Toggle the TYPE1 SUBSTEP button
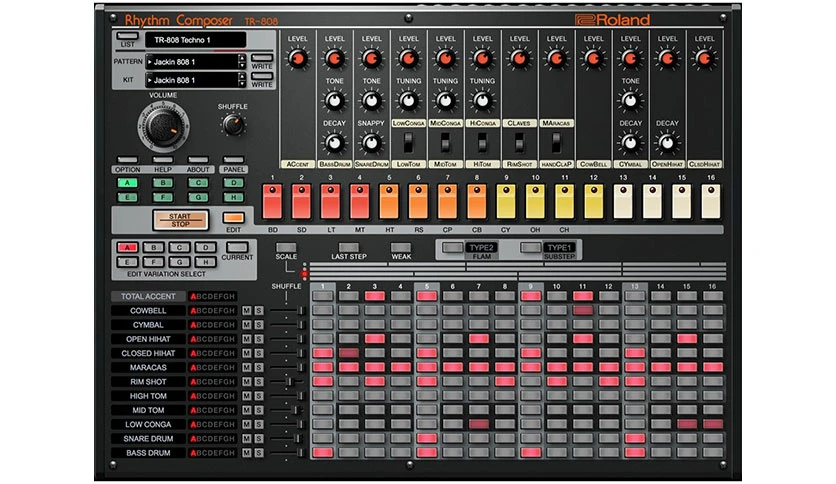 pos(530,247)
